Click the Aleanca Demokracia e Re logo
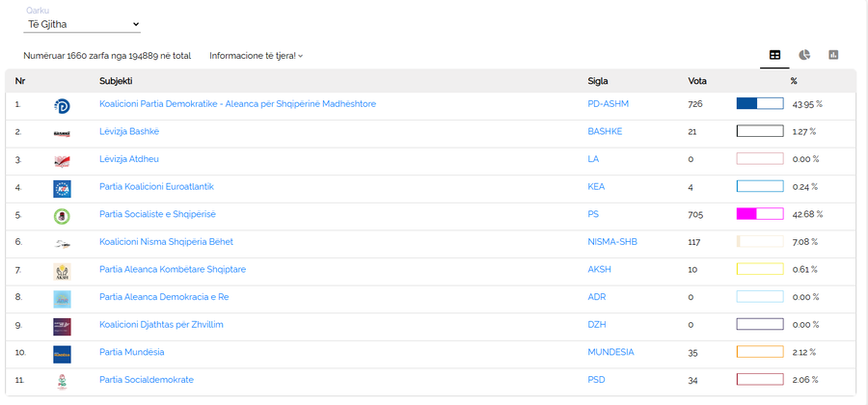The width and height of the screenshot is (868, 405). coord(62,299)
